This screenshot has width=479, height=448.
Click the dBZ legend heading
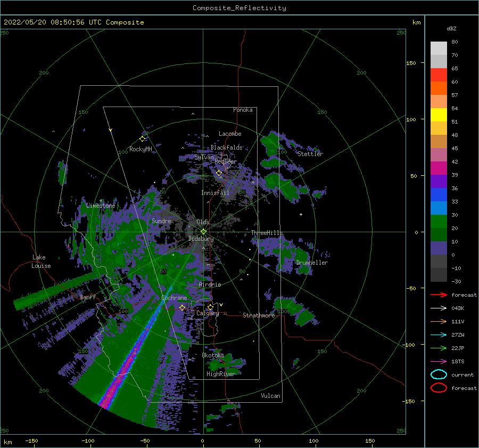(451, 29)
